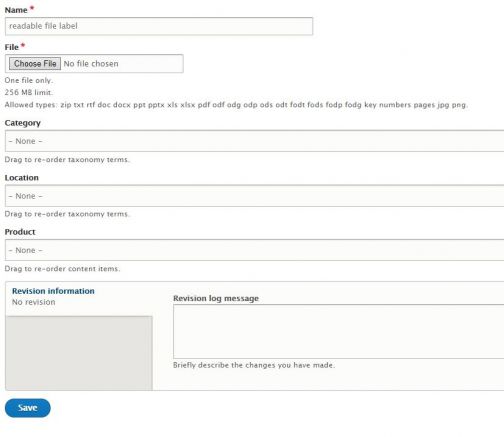
Task: Click the Location field label
Action: click(x=22, y=178)
